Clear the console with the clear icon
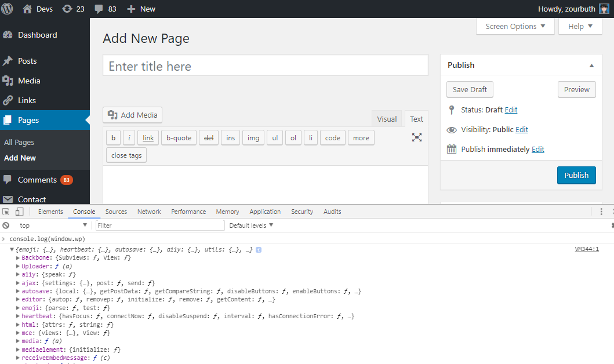This screenshot has width=614, height=364. [6, 225]
